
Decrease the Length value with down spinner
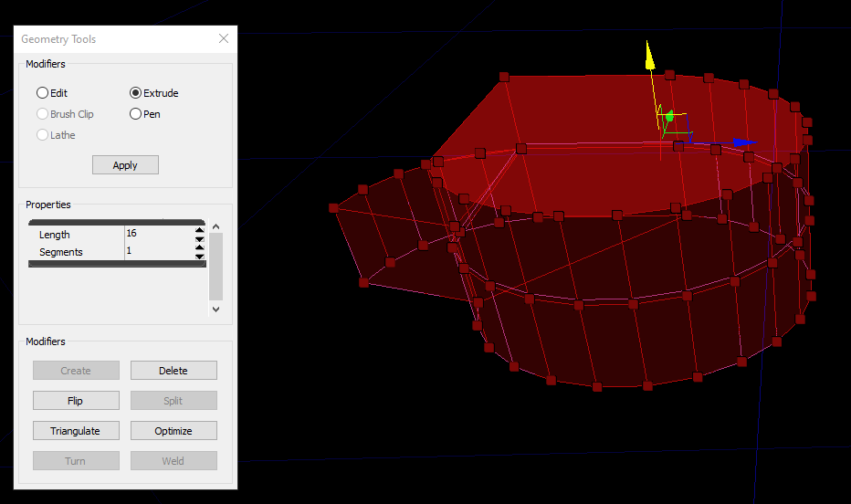[199, 239]
